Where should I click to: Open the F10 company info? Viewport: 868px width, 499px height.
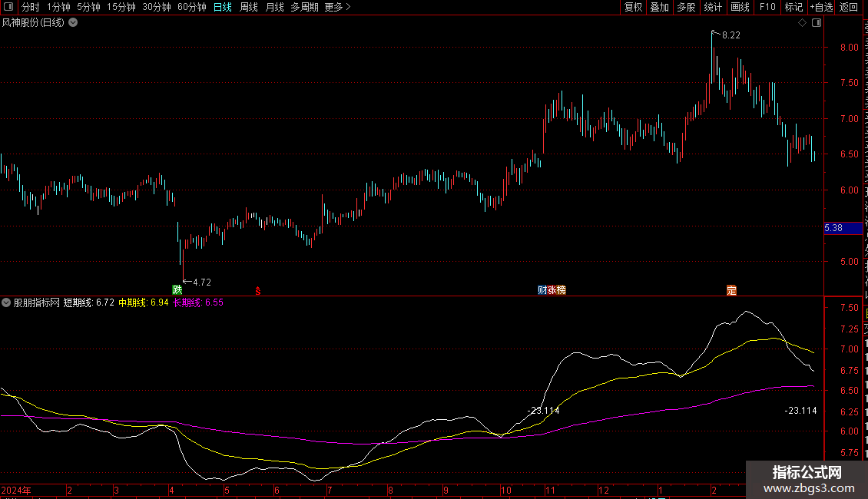pyautogui.click(x=767, y=7)
